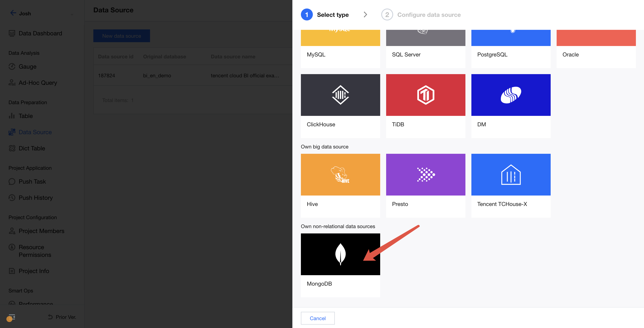Toggle sidebar collapse icon at bottom
The image size is (644, 328).
click(12, 317)
